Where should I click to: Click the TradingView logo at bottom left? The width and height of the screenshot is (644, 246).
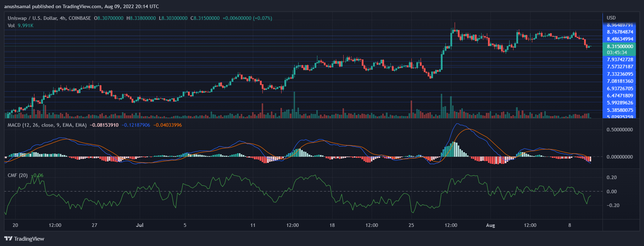tap(24, 239)
